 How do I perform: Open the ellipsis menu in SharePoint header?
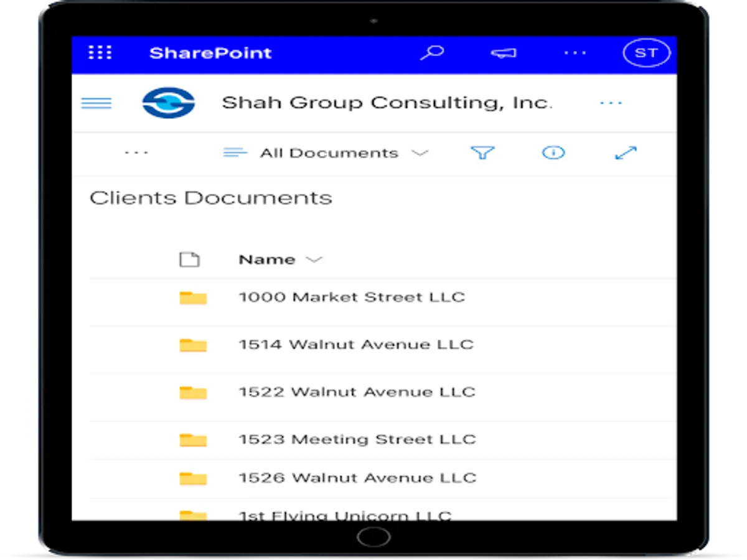coord(575,54)
